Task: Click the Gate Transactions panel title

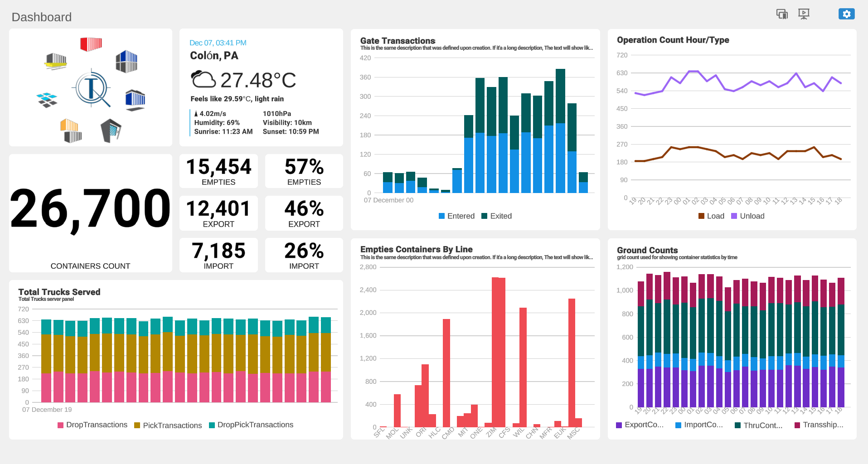Action: 398,41
